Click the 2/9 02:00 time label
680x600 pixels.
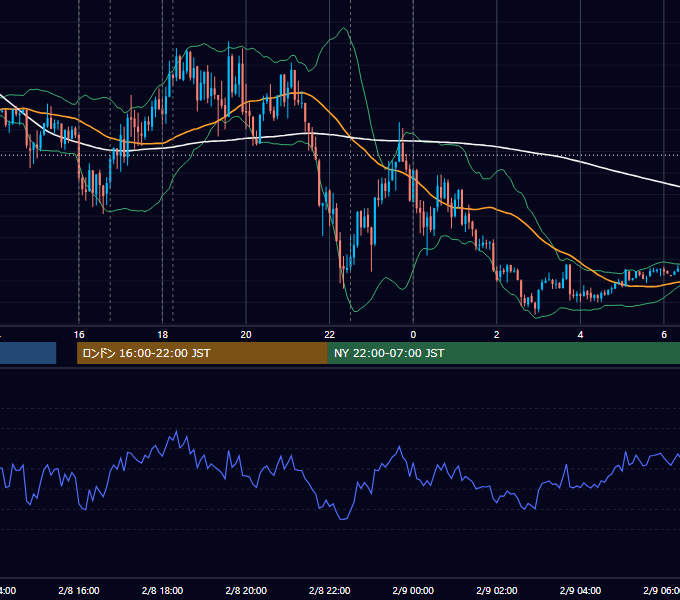[x=497, y=590]
